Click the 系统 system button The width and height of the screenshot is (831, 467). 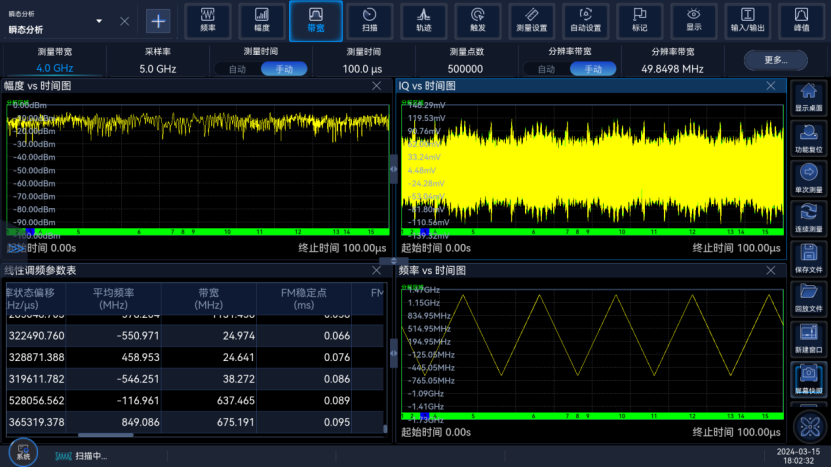tap(22, 452)
